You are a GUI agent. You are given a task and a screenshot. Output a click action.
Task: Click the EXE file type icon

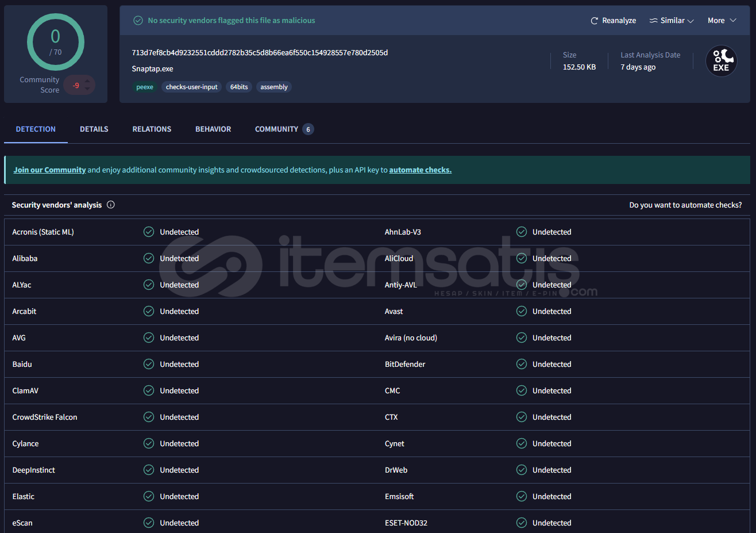pyautogui.click(x=722, y=61)
